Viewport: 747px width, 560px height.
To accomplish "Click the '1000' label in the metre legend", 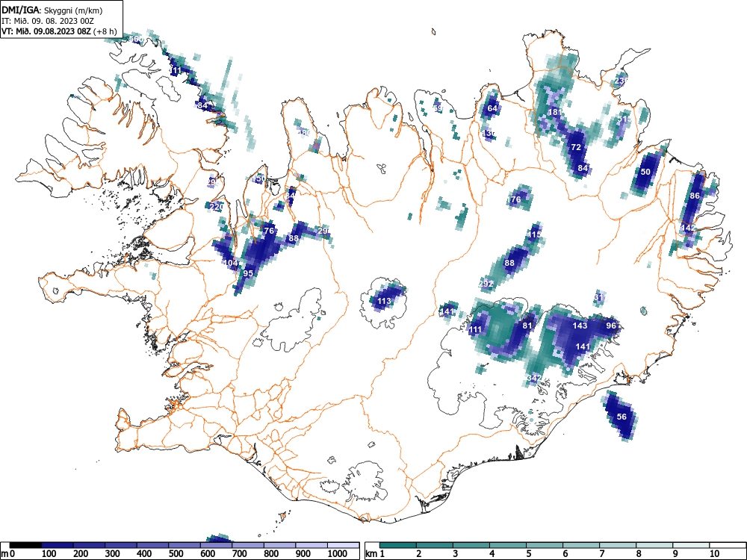I will pyautogui.click(x=338, y=554).
